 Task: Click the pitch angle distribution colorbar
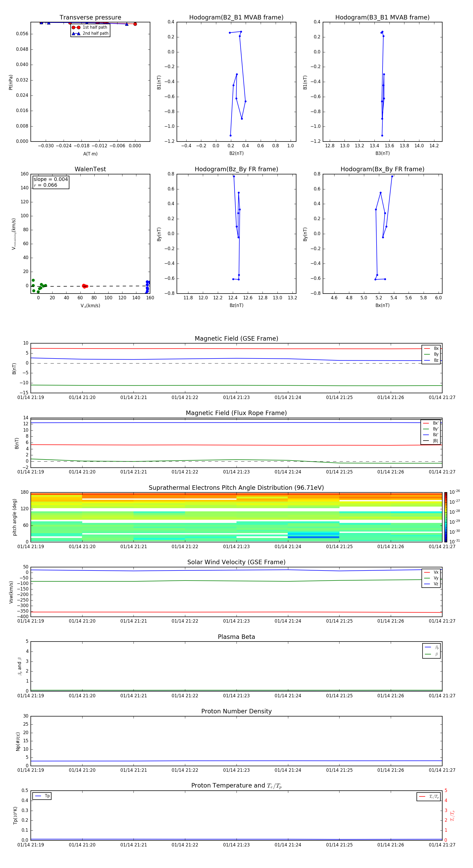(x=445, y=517)
